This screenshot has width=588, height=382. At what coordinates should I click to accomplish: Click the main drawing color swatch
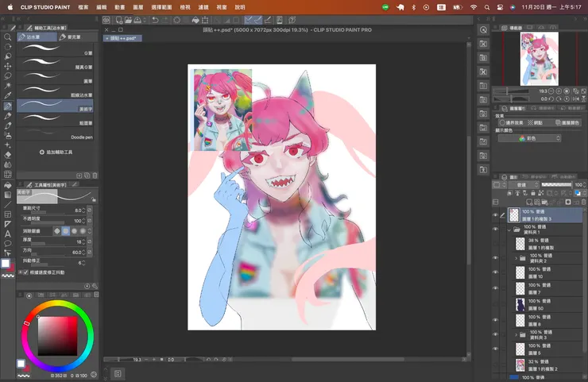(6, 263)
